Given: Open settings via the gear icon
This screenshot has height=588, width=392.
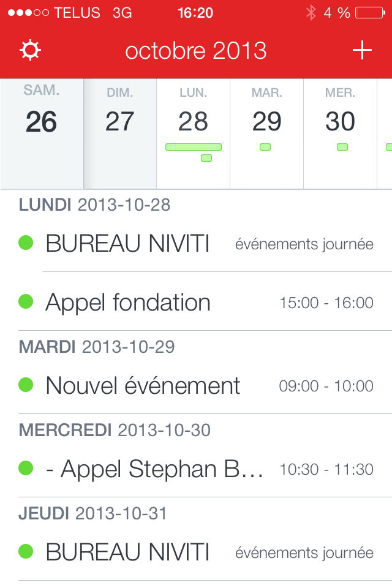Looking at the screenshot, I should pos(30,50).
